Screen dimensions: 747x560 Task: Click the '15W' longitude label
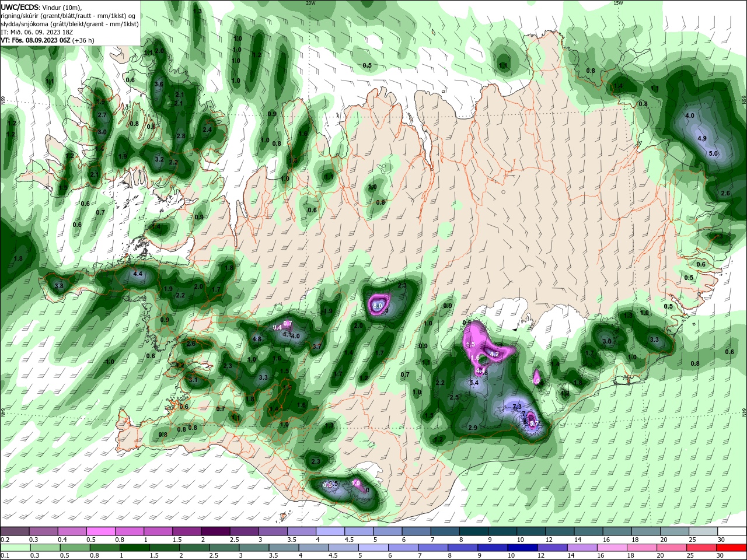pos(618,3)
